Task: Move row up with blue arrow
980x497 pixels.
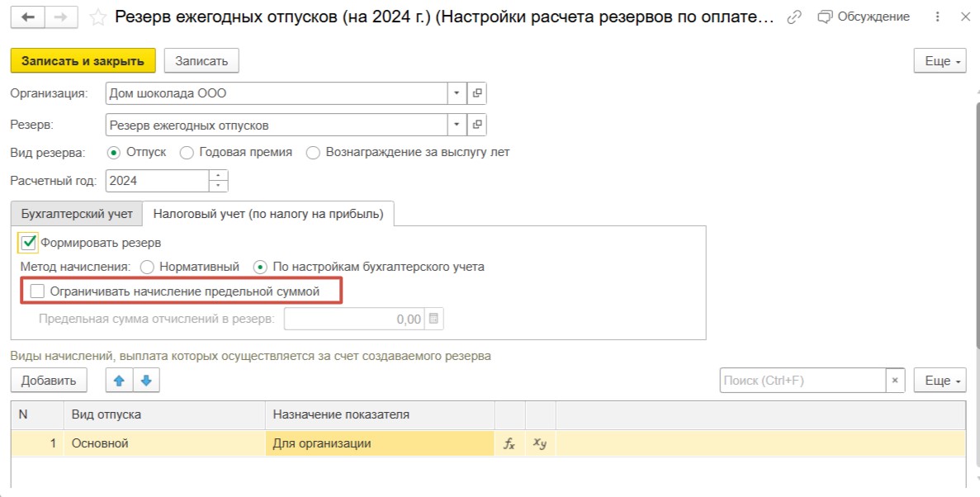Action: coord(119,381)
